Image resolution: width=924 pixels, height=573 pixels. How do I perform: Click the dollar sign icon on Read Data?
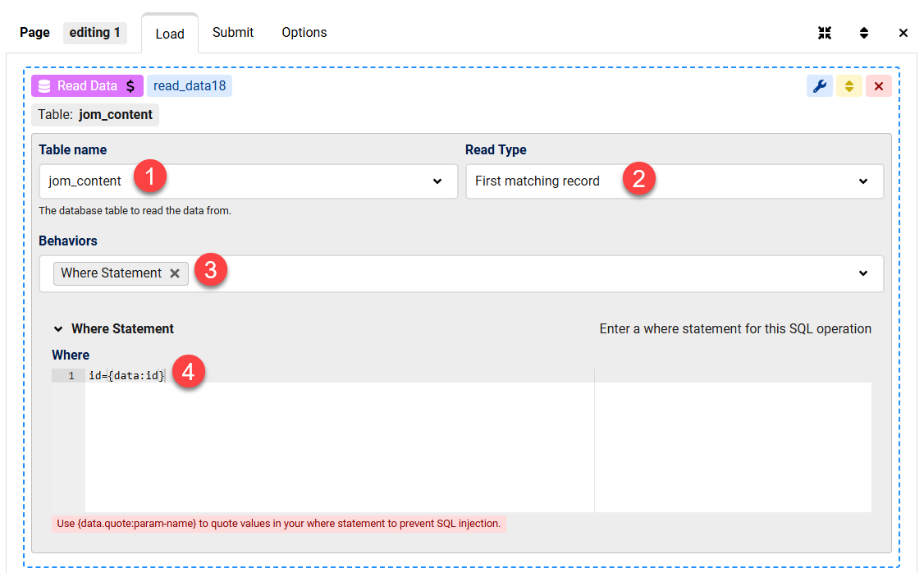point(130,86)
